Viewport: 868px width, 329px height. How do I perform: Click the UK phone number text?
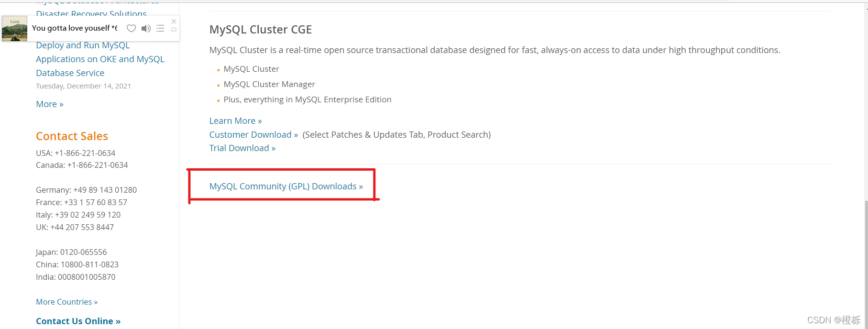tap(75, 227)
